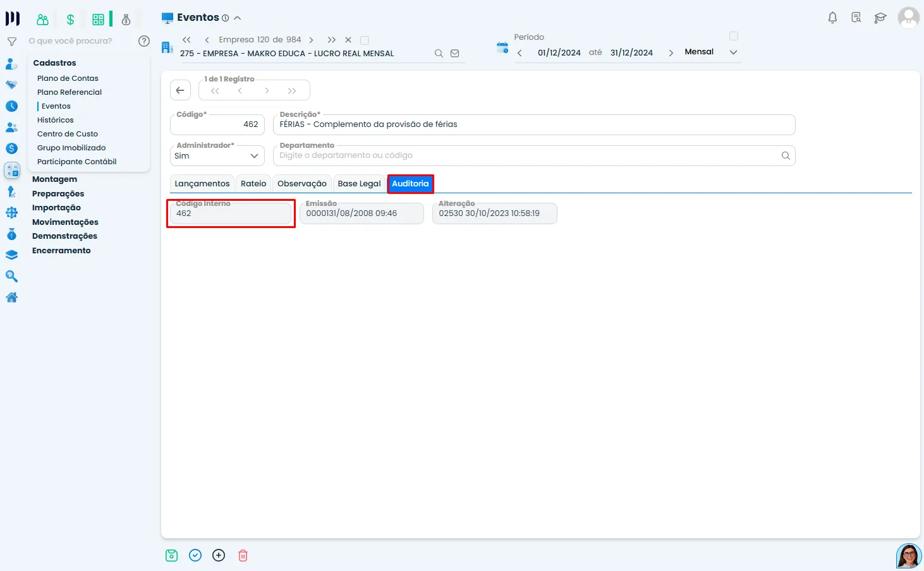
Task: Open the user avatar profile menu
Action: click(x=909, y=18)
